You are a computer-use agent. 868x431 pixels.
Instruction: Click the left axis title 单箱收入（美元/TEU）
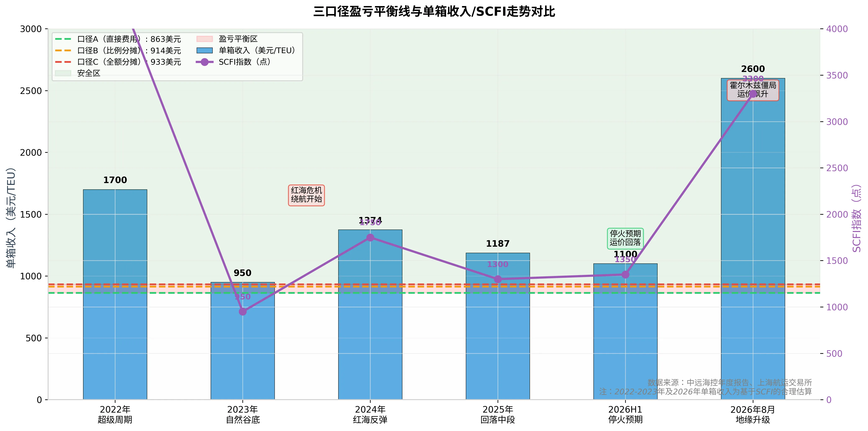coord(11,218)
